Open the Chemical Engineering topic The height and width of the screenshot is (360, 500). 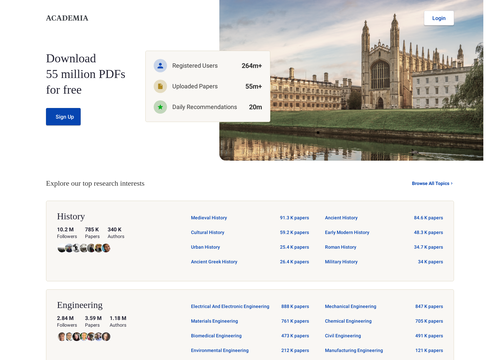tap(348, 321)
